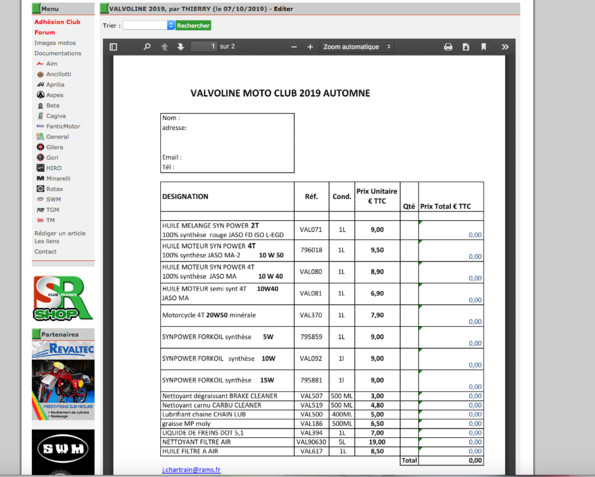The image size is (595, 477).
Task: Open the Zoom automatique dropdown
Action: pos(357,47)
